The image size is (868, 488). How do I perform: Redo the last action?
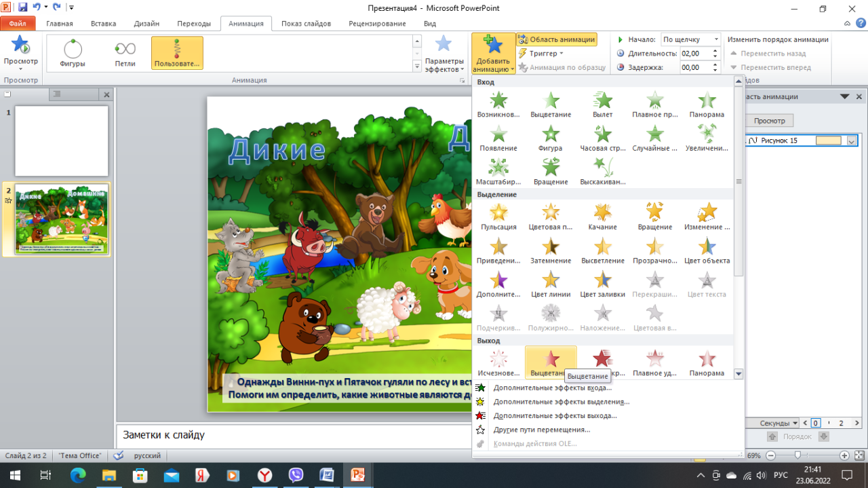pyautogui.click(x=57, y=7)
